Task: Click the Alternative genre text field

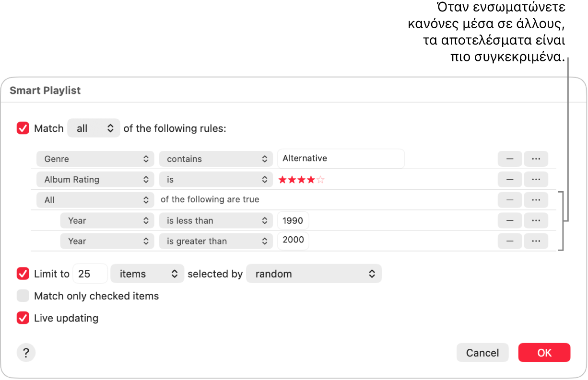Action: tap(341, 159)
